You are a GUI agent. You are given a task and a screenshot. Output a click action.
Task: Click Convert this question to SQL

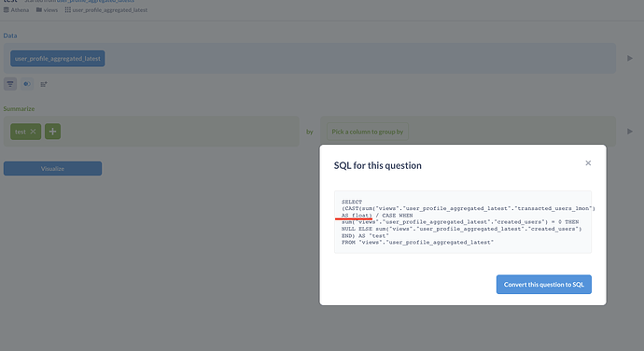pos(544,285)
